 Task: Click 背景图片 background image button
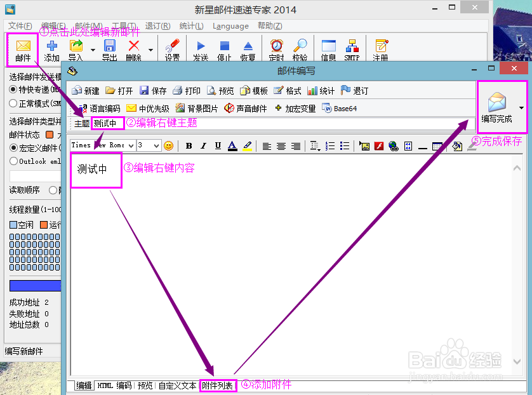(196, 109)
